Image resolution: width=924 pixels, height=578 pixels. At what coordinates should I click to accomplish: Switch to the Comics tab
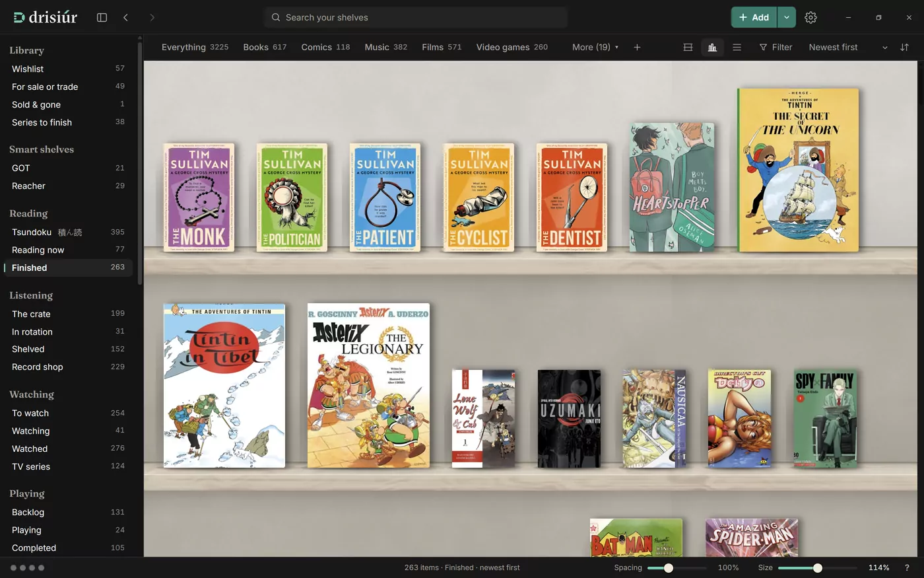click(x=325, y=47)
